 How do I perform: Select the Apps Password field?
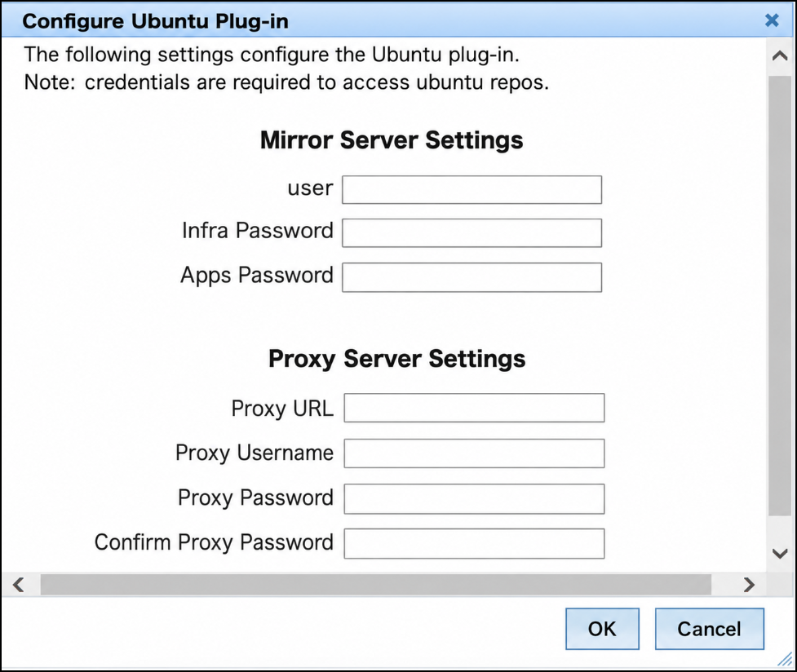coord(472,277)
